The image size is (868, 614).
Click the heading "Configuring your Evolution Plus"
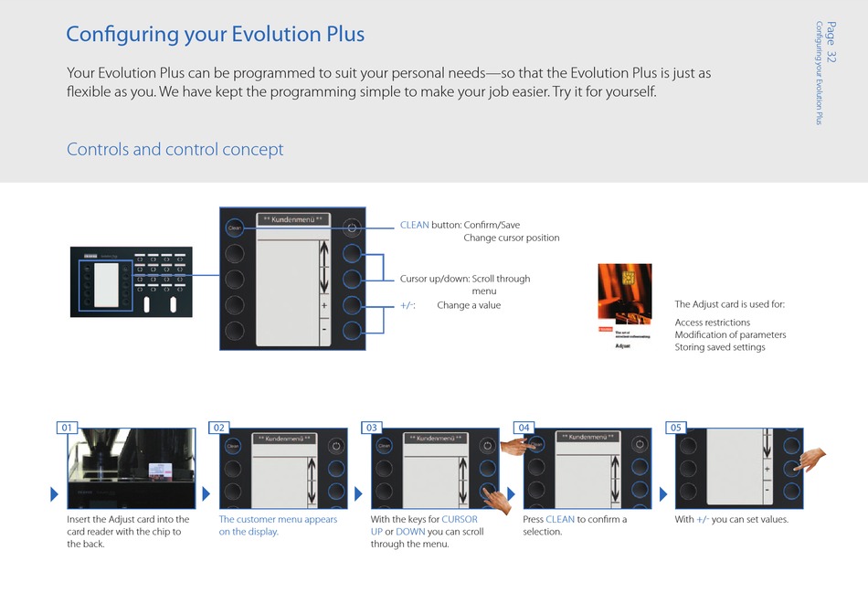216,35
